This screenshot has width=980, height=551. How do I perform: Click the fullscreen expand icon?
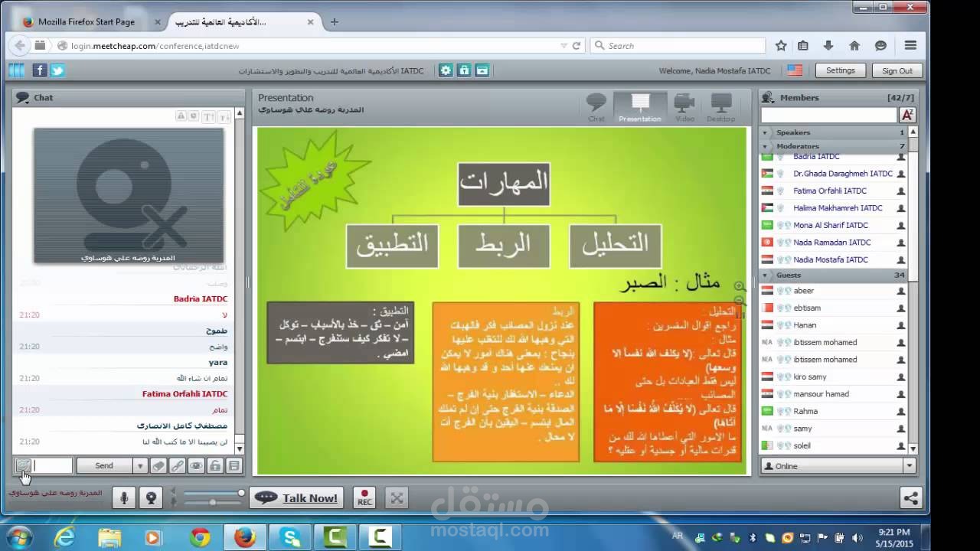click(x=397, y=497)
